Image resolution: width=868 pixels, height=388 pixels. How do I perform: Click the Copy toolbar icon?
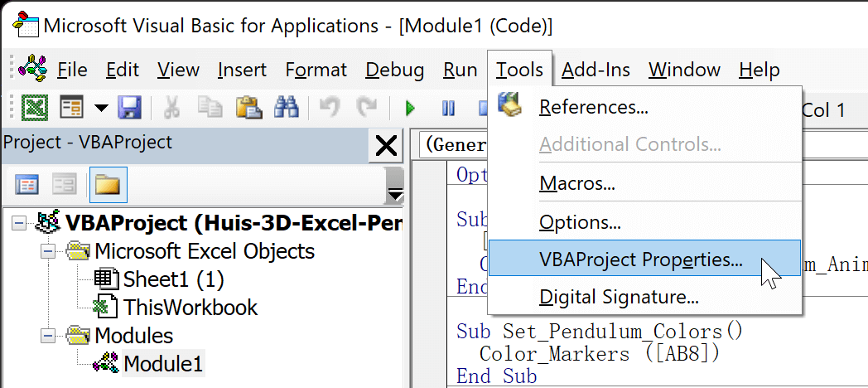click(x=210, y=108)
